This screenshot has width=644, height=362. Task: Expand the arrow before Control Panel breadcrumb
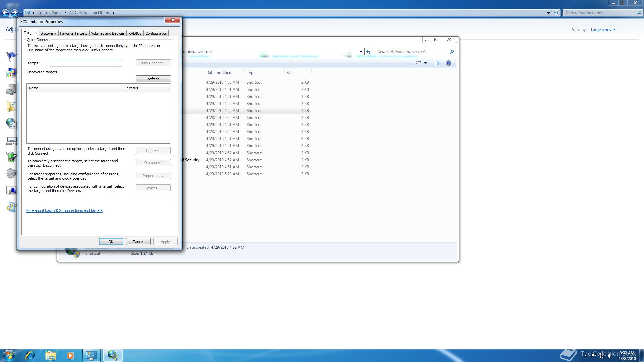[x=34, y=13]
